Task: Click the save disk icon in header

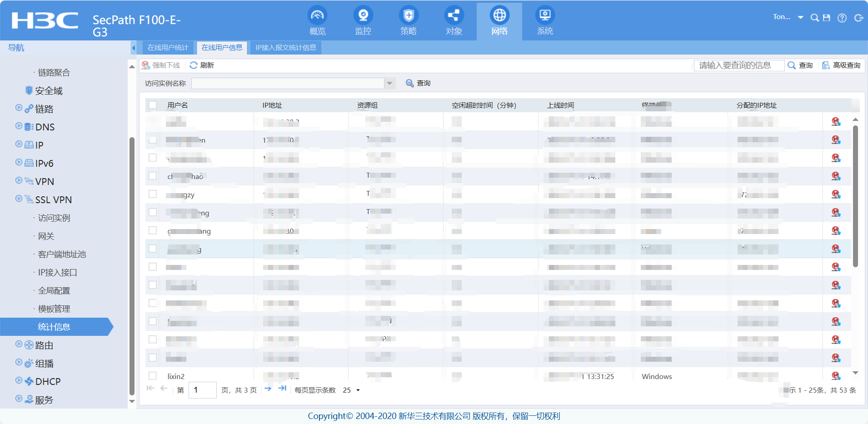Action: (x=827, y=18)
